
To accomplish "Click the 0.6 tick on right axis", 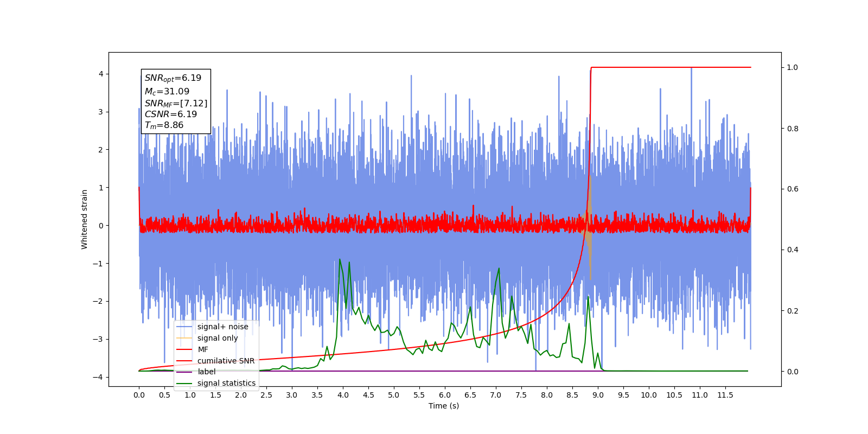I will coord(793,189).
